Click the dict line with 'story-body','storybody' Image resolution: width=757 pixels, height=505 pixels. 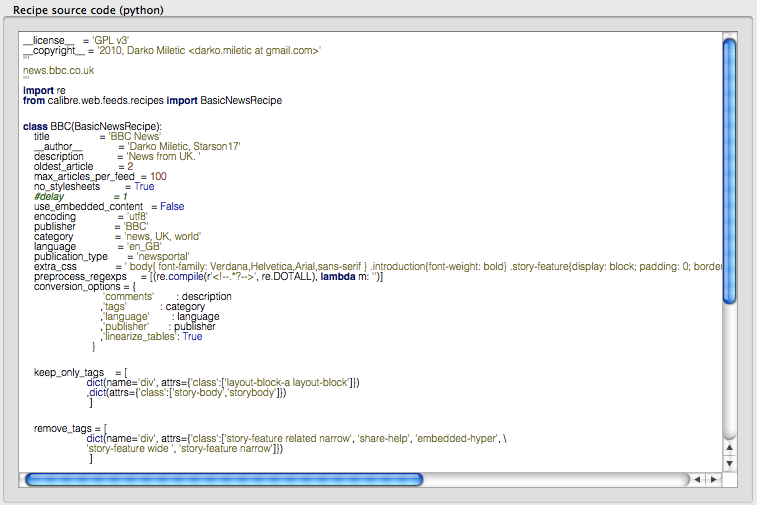tap(187, 393)
